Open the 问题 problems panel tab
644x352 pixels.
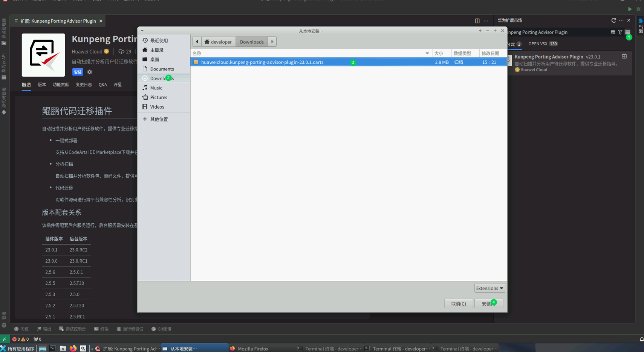[x=21, y=329]
